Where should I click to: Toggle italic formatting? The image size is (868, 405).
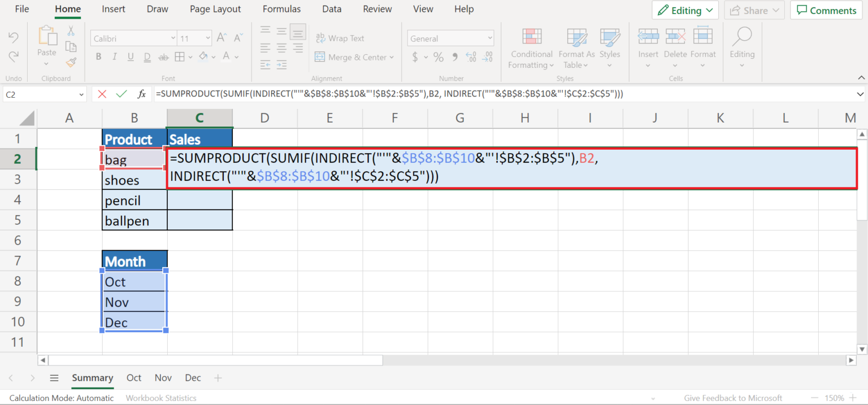tap(114, 56)
